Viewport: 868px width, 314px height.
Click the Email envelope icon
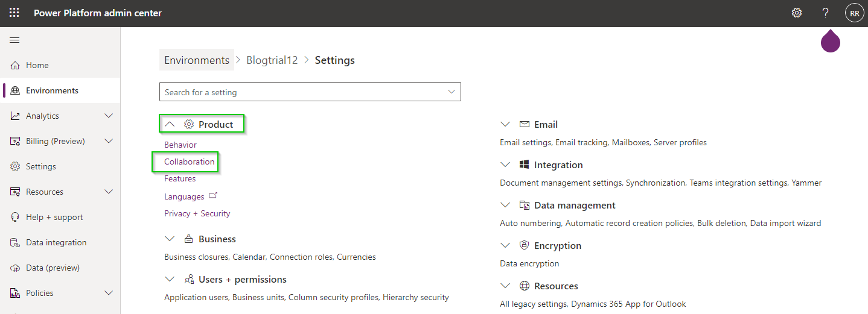tap(525, 124)
